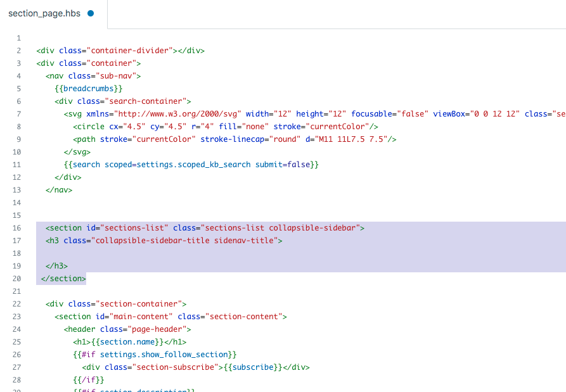Click line number 2 in the gutter
This screenshot has height=392, width=566.
click(x=19, y=51)
